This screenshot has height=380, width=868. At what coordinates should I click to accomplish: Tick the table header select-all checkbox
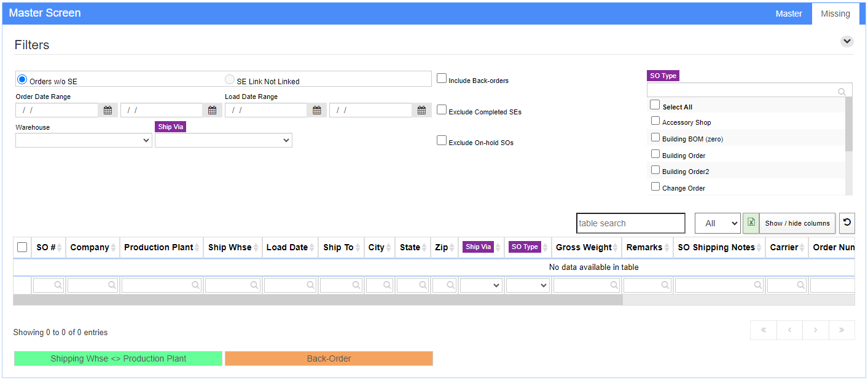coord(22,247)
